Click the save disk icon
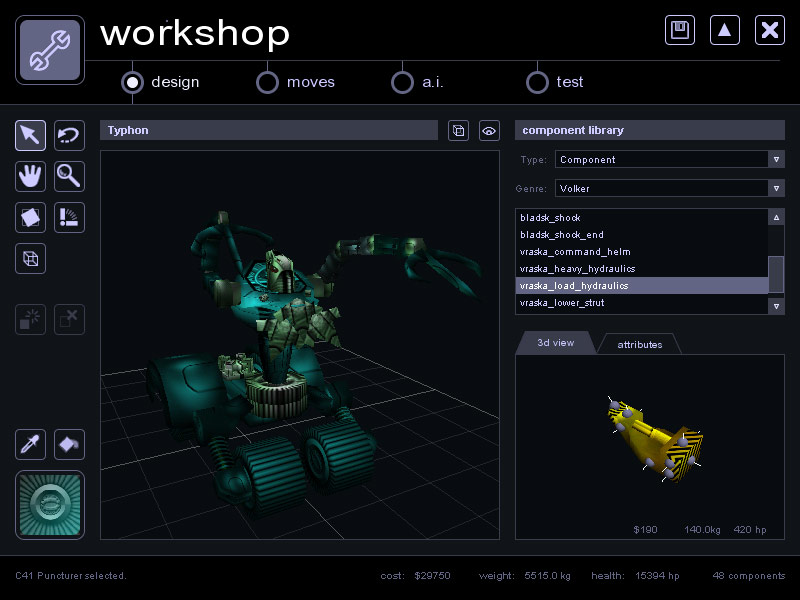 [x=680, y=30]
